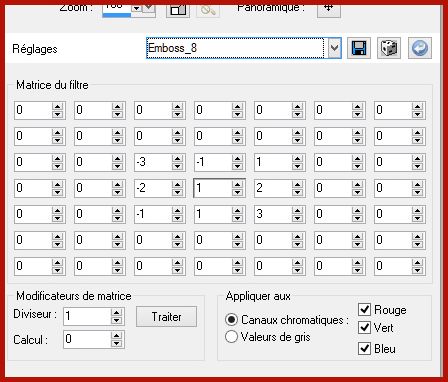Click the matrix cell containing 2

coord(273,188)
